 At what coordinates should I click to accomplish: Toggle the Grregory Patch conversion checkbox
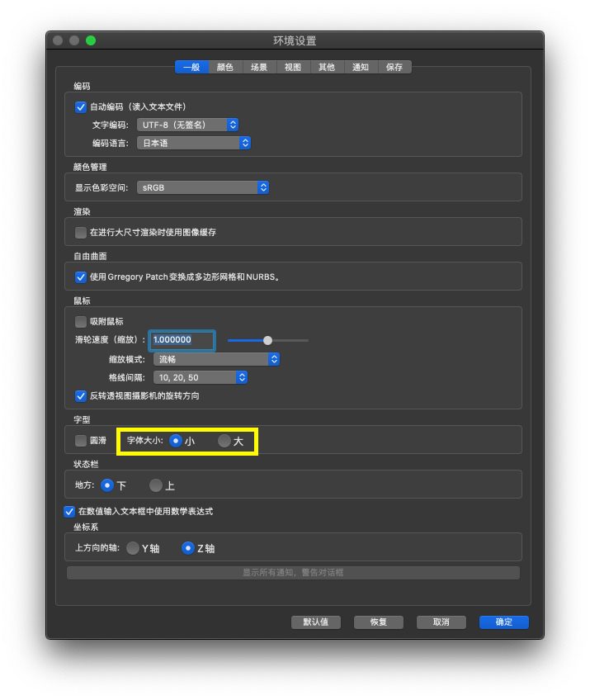(x=81, y=277)
